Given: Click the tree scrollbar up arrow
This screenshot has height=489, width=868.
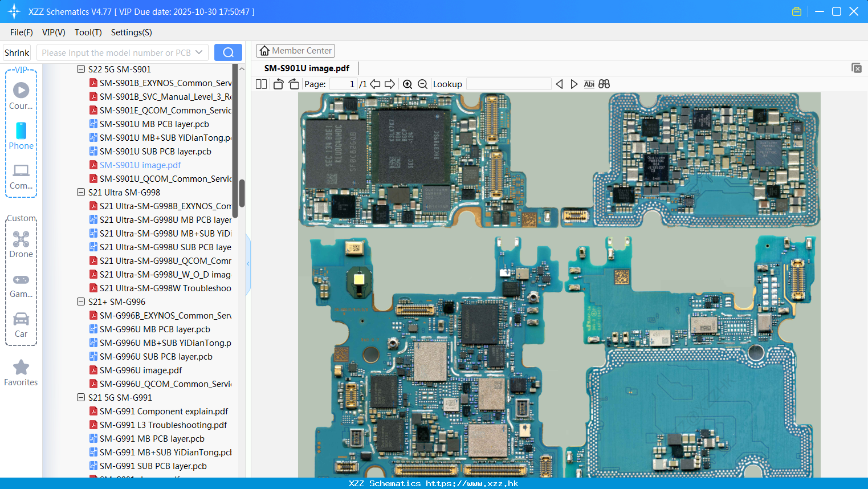Looking at the screenshot, I should coord(242,69).
